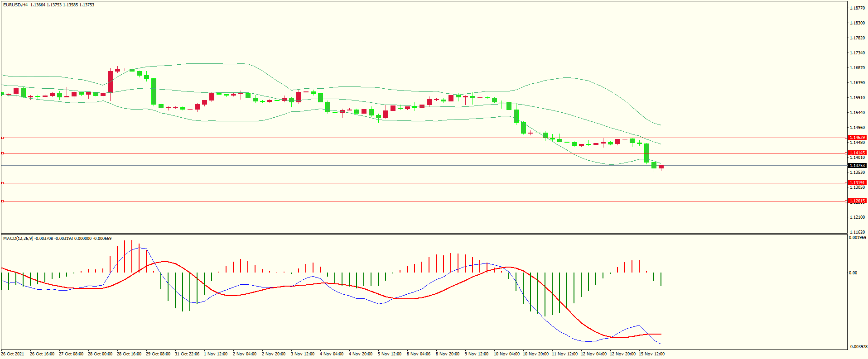The height and width of the screenshot is (359, 868).
Task: Click the 1.11620 price scale value
Action: click(857, 232)
